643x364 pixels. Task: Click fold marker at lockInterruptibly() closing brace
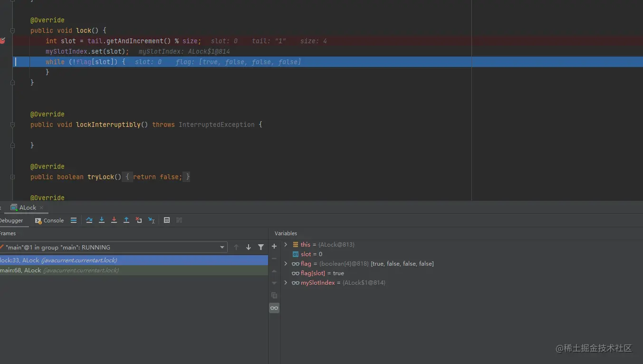coord(13,145)
